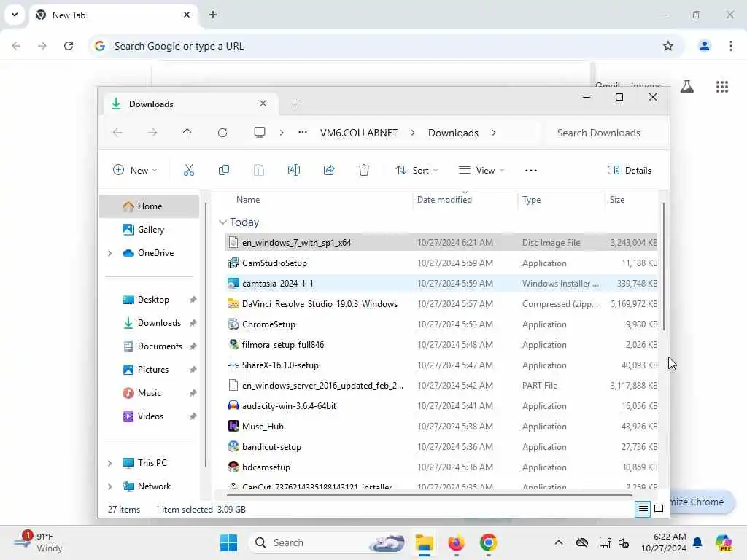The height and width of the screenshot is (560, 747).
Task: Click the Explorer Refresh icon
Action: [x=222, y=133]
